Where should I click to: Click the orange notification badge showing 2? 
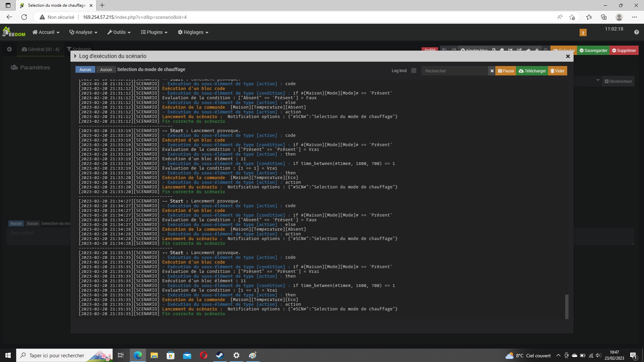click(583, 33)
